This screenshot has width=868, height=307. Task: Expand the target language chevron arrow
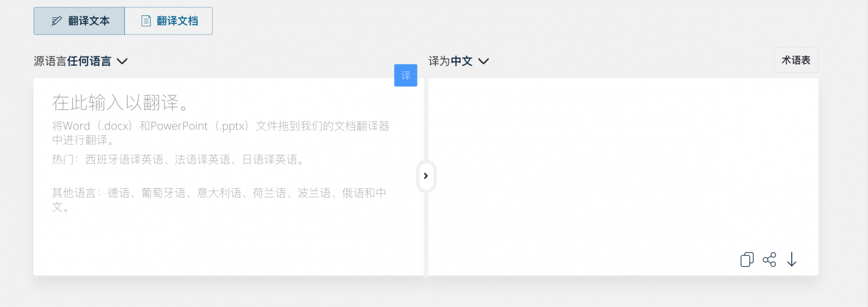(483, 61)
